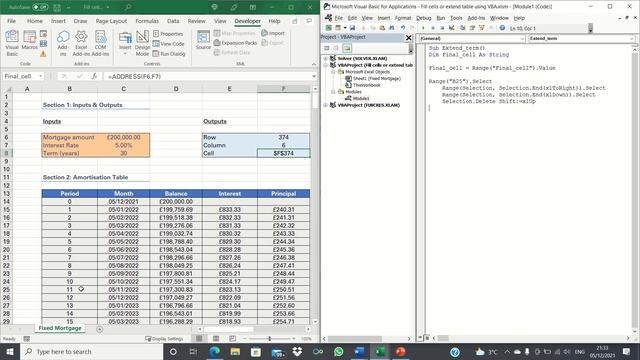Click the Record Macro icon

coord(43,34)
